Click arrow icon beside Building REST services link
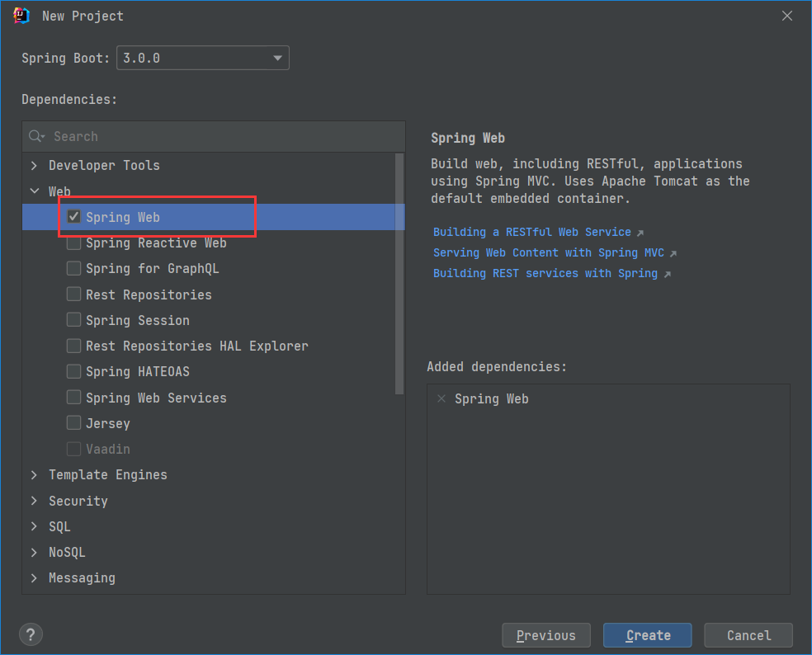The height and width of the screenshot is (655, 812). pos(667,274)
